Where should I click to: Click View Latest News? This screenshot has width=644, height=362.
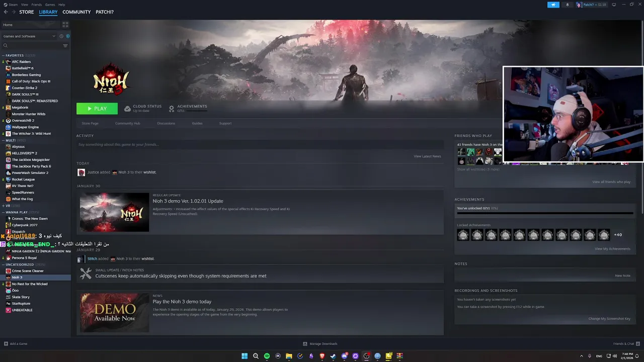coord(427,156)
